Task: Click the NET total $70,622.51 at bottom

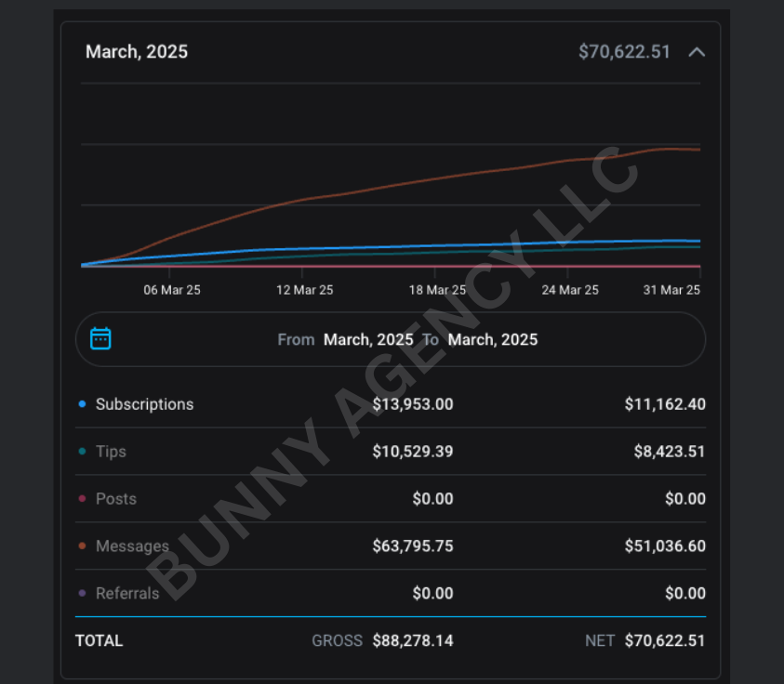Action: pos(664,641)
